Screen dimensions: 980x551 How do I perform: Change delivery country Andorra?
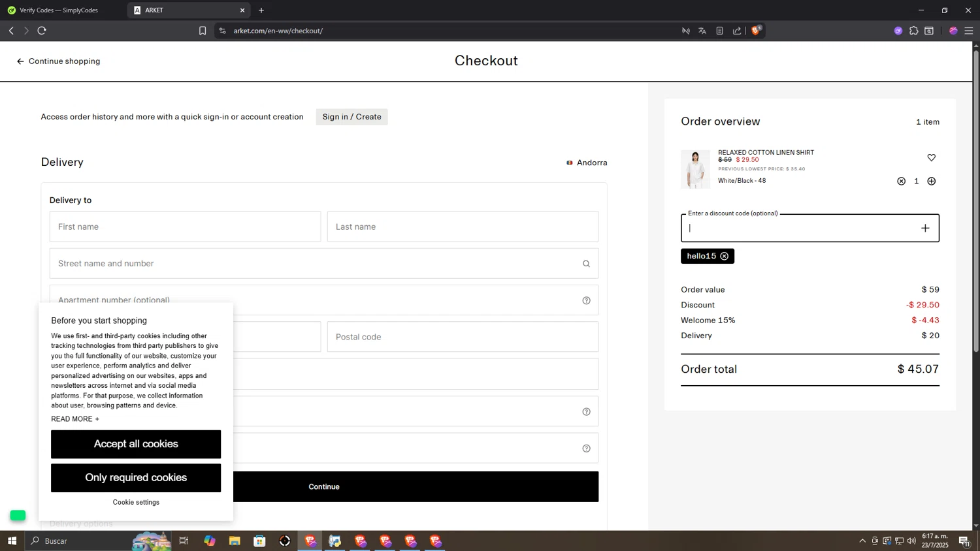(x=587, y=163)
